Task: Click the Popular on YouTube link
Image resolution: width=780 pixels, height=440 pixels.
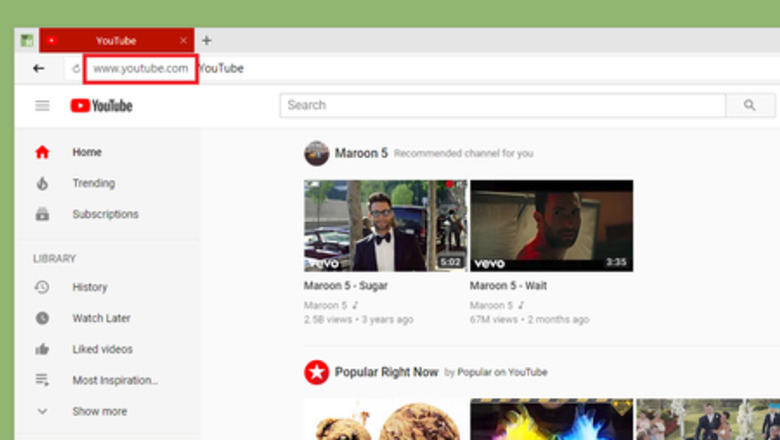Action: point(502,372)
